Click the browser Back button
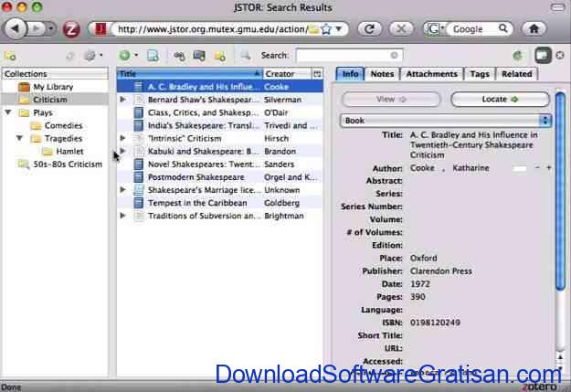Image resolution: width=571 pixels, height=392 pixels. point(15,28)
